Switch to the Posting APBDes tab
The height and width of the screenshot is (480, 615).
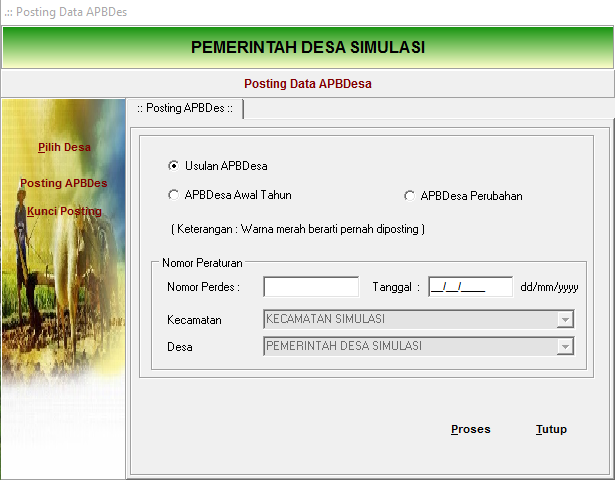185,108
